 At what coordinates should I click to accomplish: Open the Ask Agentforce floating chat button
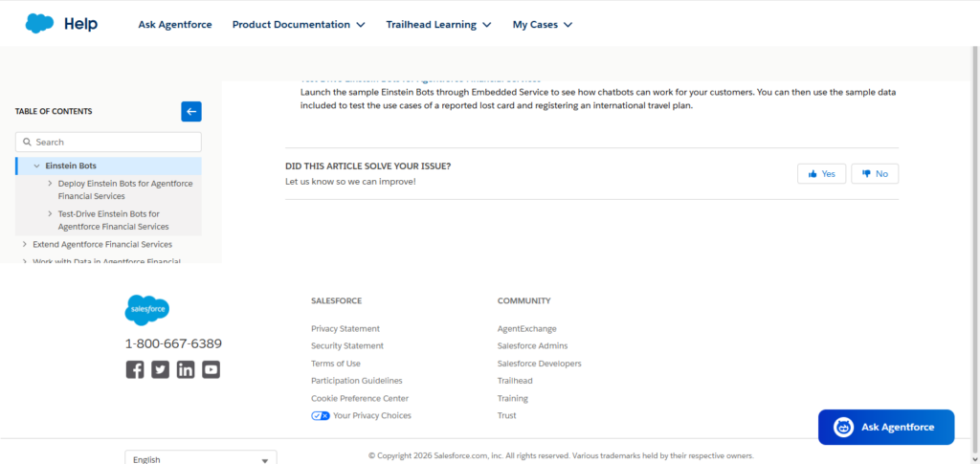pyautogui.click(x=886, y=427)
